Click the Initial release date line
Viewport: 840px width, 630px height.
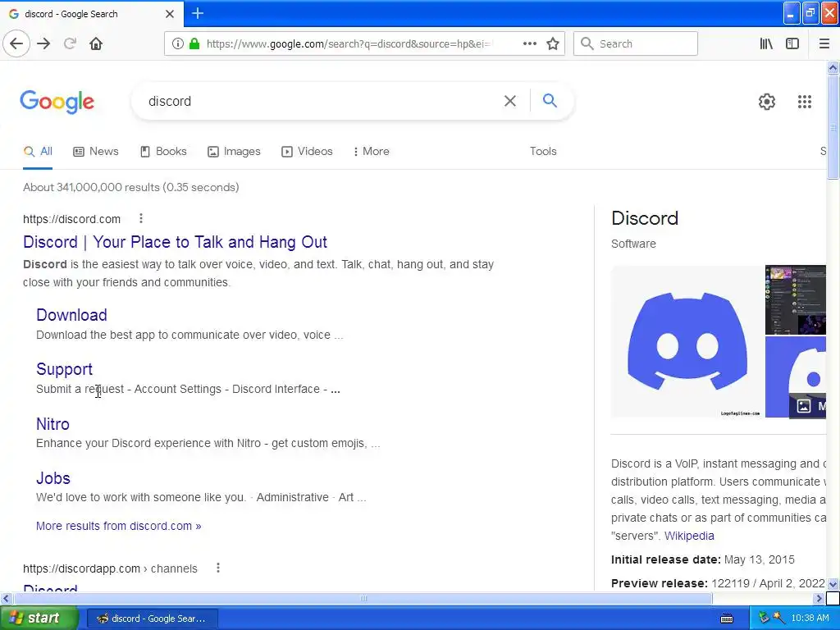tap(702, 559)
